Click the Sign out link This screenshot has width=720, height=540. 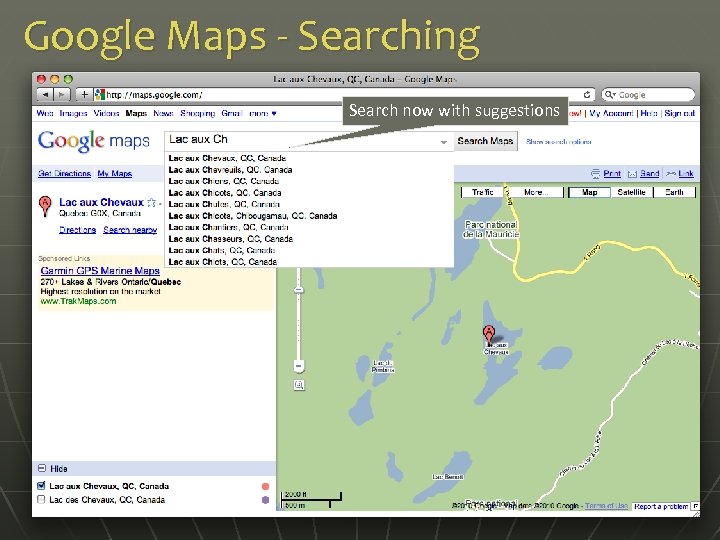point(680,113)
